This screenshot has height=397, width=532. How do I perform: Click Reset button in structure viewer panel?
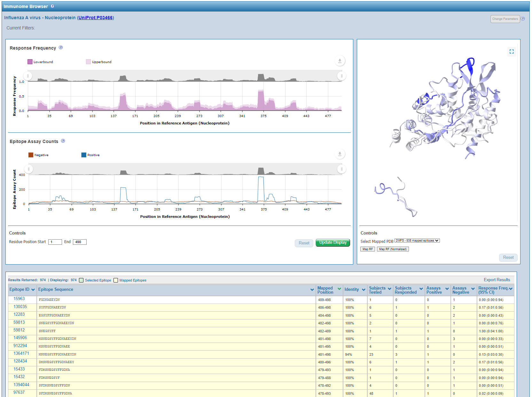click(x=508, y=258)
